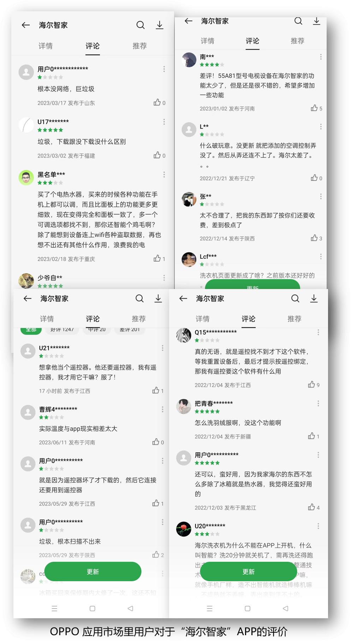The width and height of the screenshot is (351, 644).
Task: Switch to 详情 tab in top-left panel
Action: click(46, 46)
